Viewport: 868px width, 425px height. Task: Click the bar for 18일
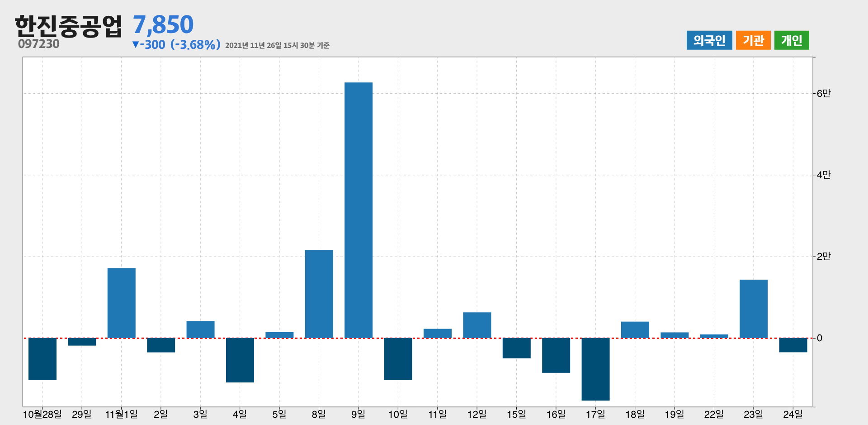click(x=635, y=329)
